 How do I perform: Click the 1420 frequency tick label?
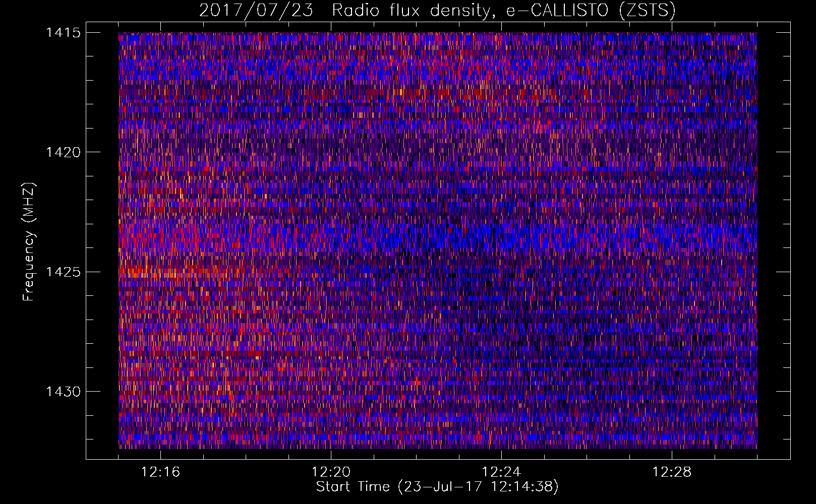(x=63, y=152)
